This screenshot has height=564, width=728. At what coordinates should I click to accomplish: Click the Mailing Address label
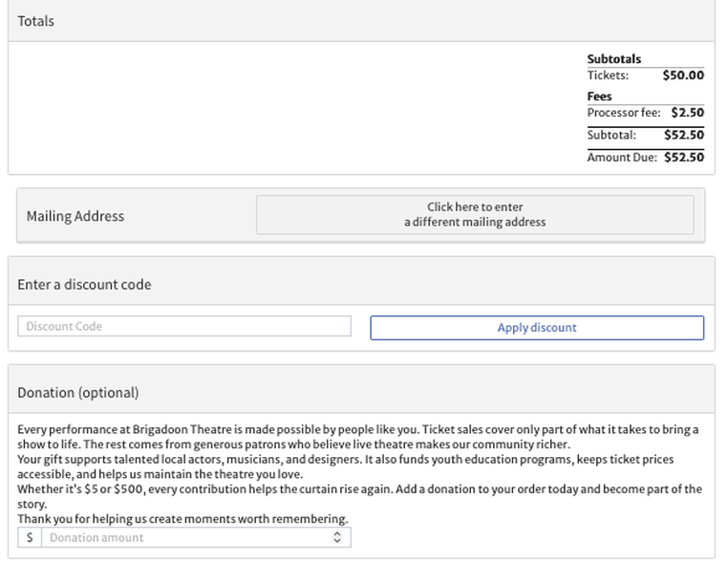pos(75,216)
